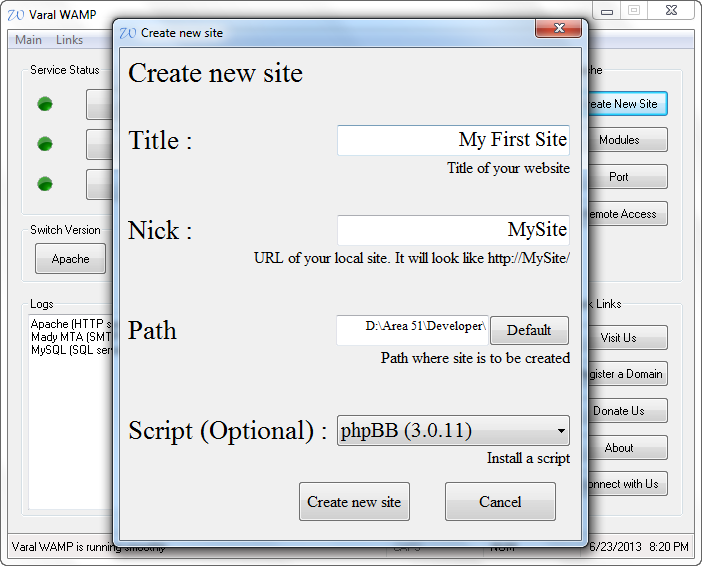Click the Title text field
The height and width of the screenshot is (566, 702).
453,140
